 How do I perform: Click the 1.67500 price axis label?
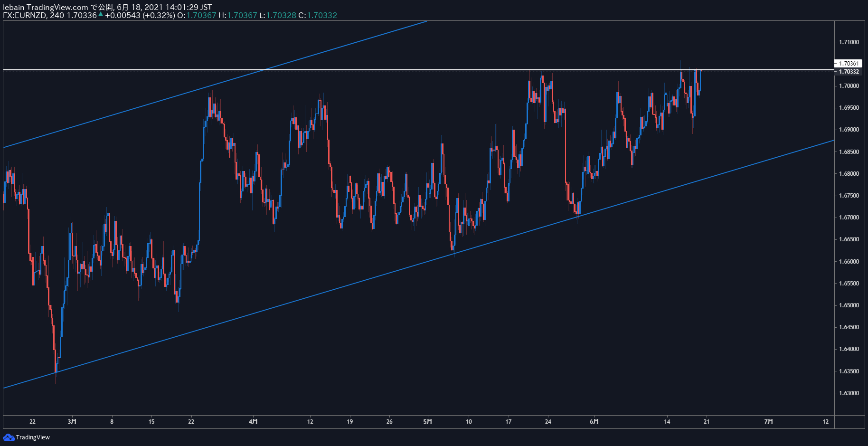coord(849,196)
